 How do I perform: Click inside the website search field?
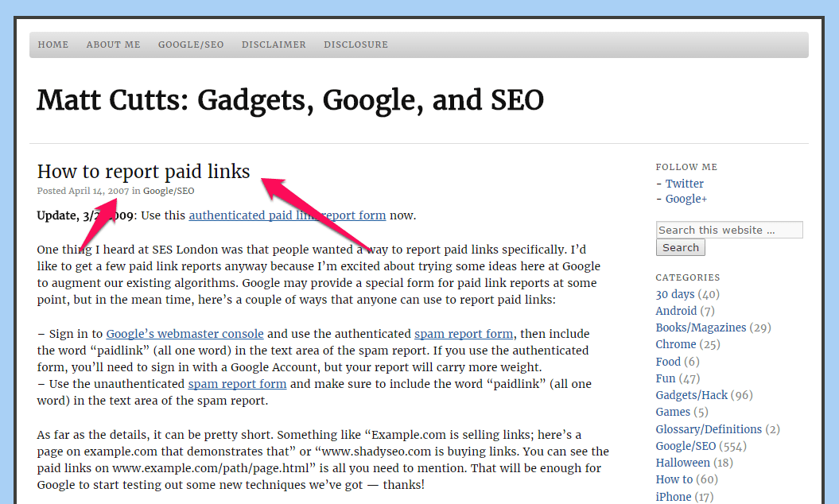point(728,229)
